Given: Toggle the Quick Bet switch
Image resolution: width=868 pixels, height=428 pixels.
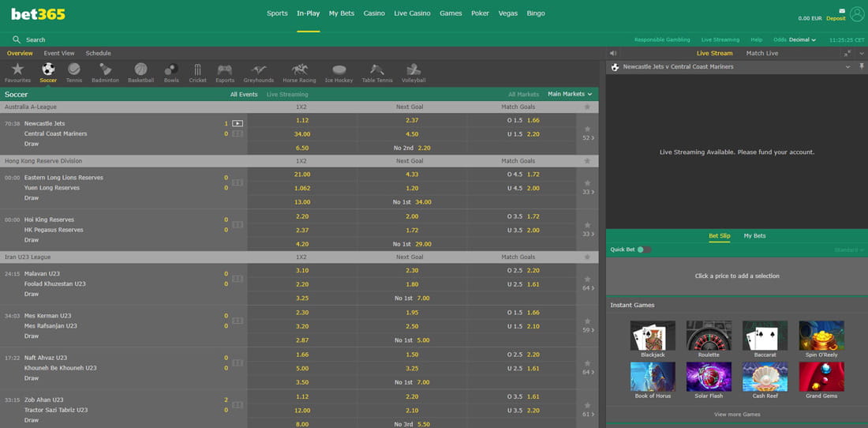Looking at the screenshot, I should pos(644,250).
